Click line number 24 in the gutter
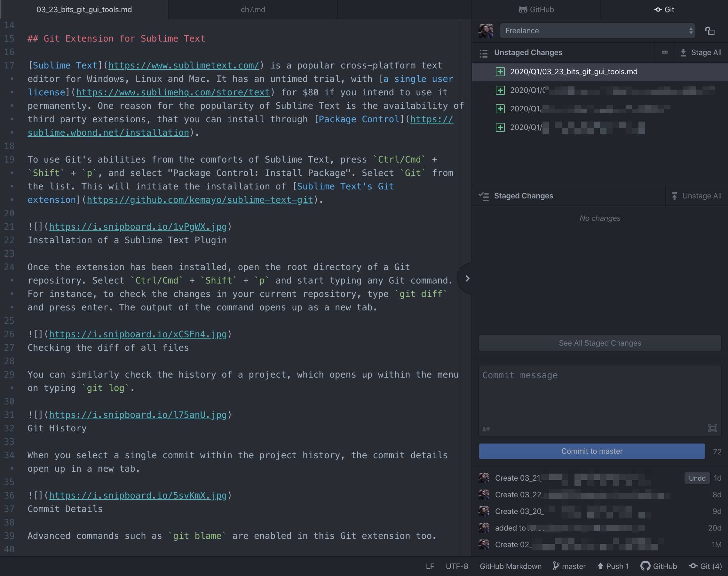728x576 pixels. (9, 267)
